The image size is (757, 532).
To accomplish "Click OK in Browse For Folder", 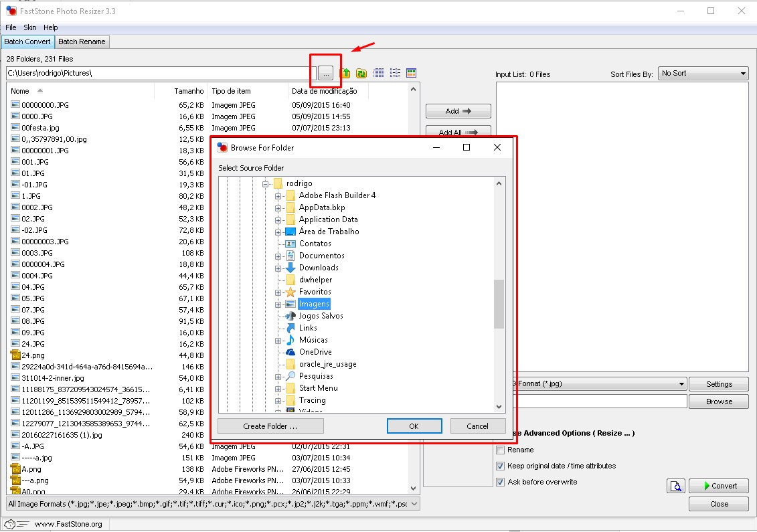I will click(x=414, y=426).
